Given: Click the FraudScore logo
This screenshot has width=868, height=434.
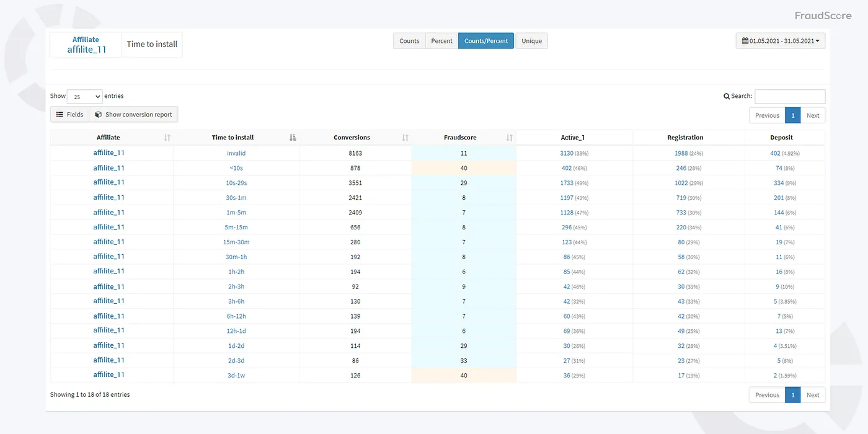Looking at the screenshot, I should click(x=823, y=15).
